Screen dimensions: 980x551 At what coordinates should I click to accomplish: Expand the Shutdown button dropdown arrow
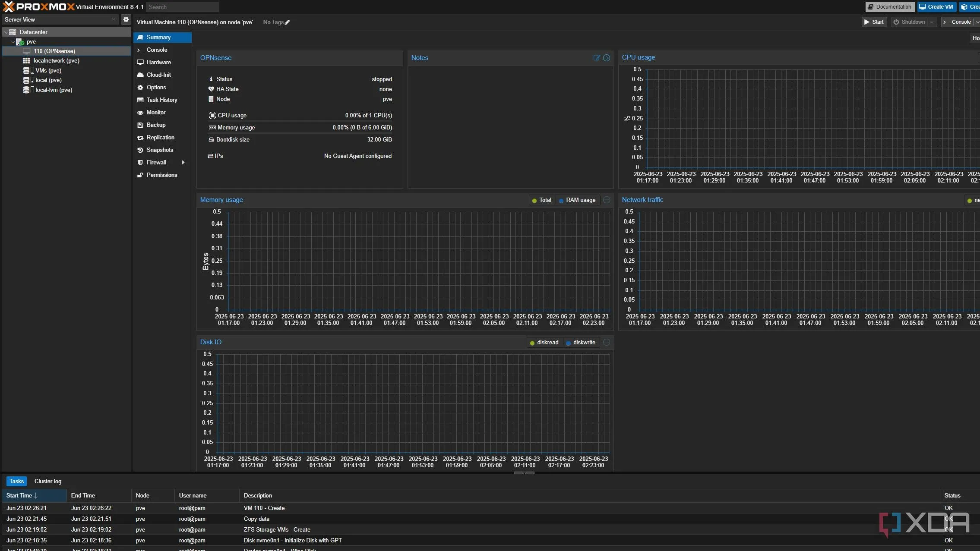click(932, 22)
